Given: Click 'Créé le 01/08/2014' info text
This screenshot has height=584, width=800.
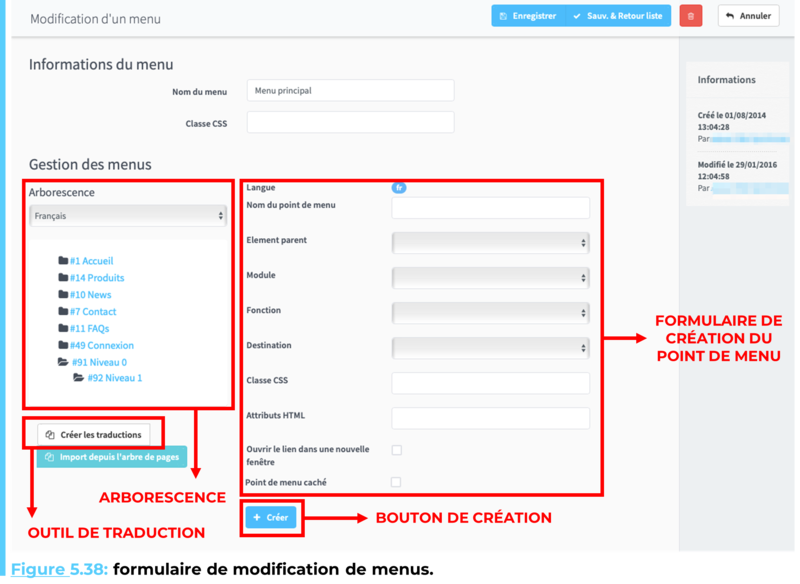Looking at the screenshot, I should (732, 115).
